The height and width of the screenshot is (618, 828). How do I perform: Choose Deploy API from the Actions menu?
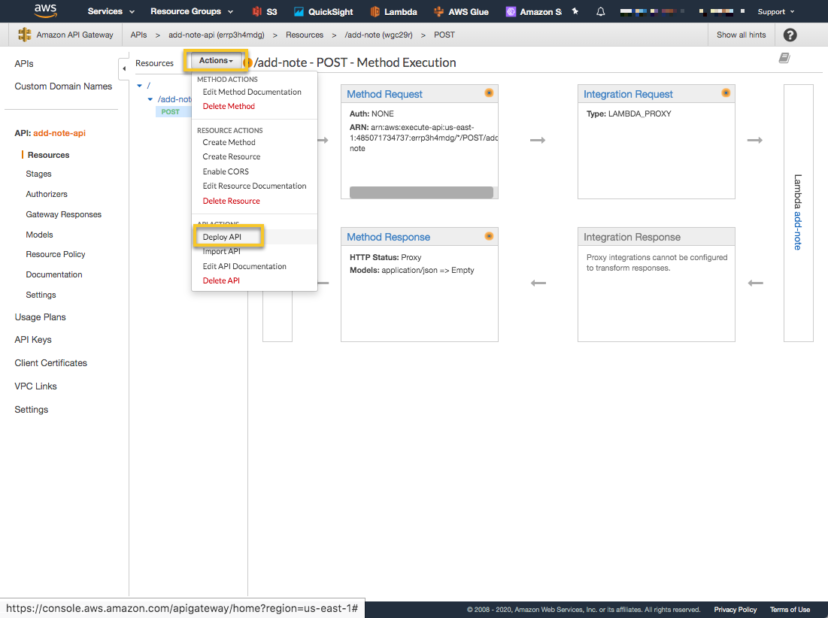click(x=225, y=235)
